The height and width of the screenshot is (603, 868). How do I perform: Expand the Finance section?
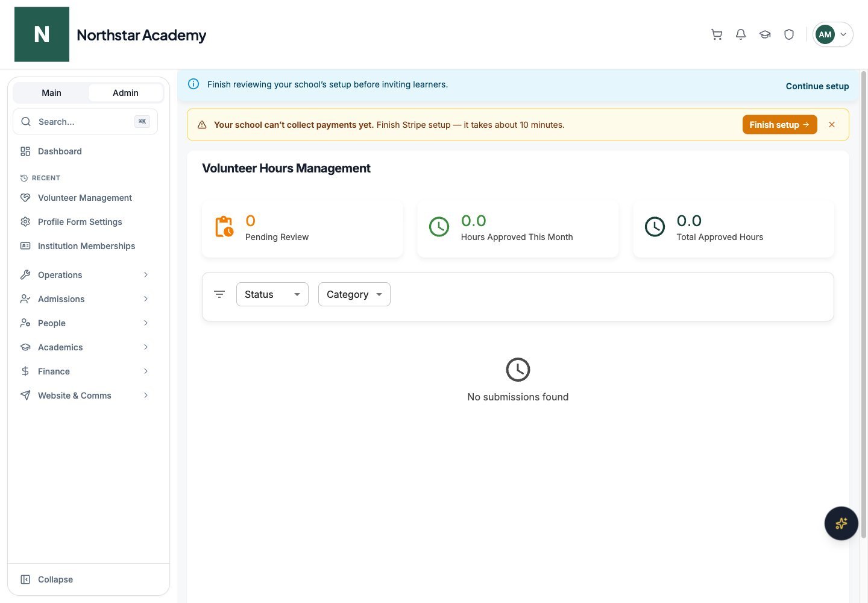click(x=85, y=371)
